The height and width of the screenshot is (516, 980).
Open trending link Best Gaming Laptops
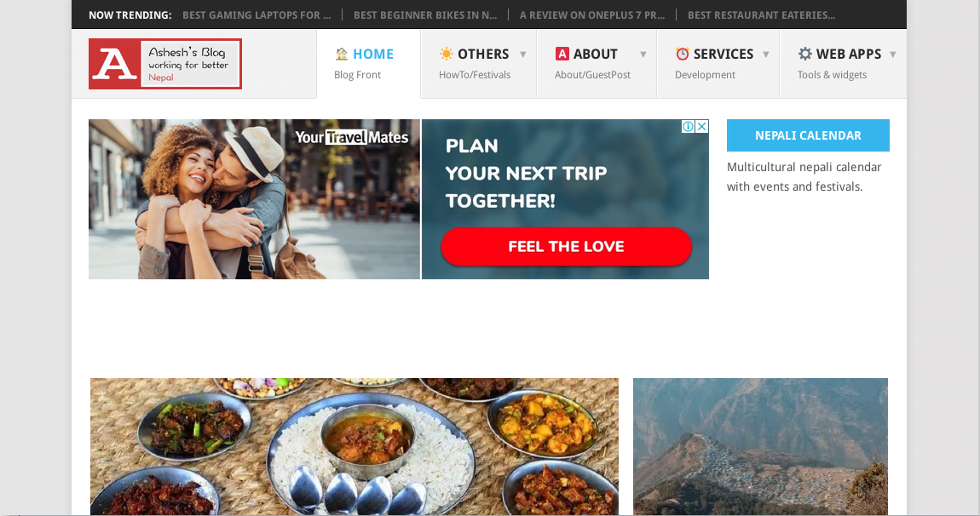257,15
